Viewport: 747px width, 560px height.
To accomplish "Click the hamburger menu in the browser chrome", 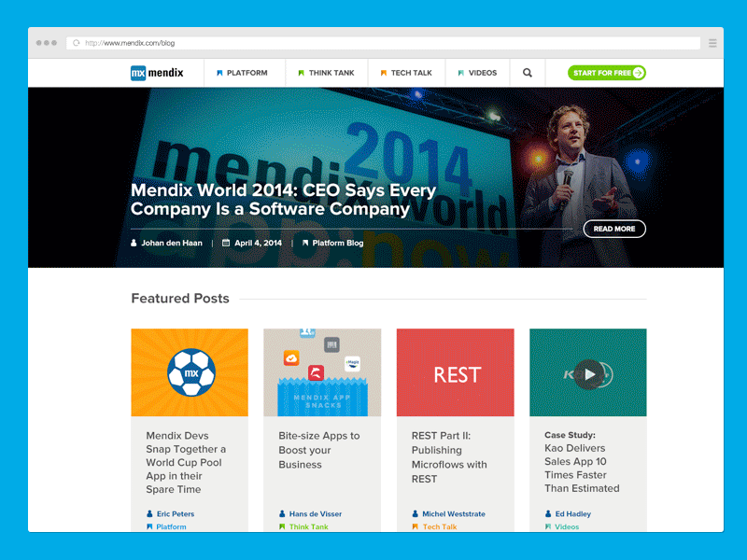I will point(712,42).
